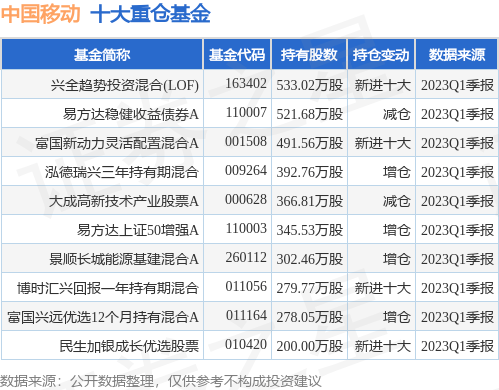Click 富国兴远优选12个月持有混合A name
The height and width of the screenshot is (390, 499).
point(103,317)
